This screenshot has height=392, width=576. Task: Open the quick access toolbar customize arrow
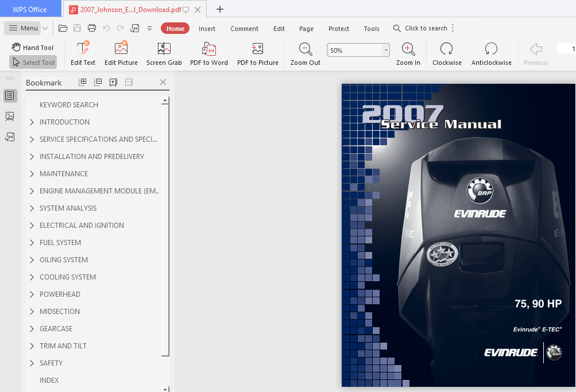click(x=149, y=28)
